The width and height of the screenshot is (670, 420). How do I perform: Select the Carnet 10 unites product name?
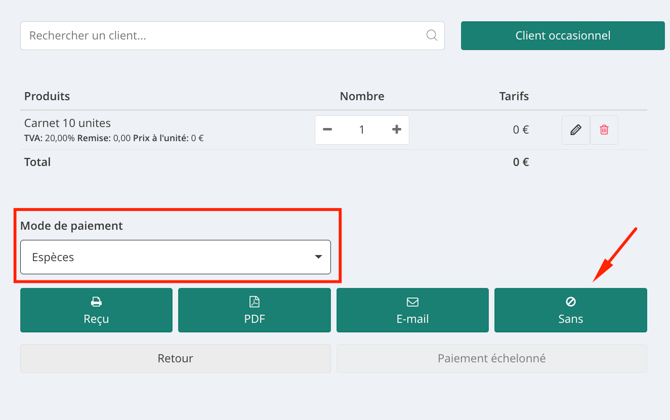pyautogui.click(x=67, y=123)
